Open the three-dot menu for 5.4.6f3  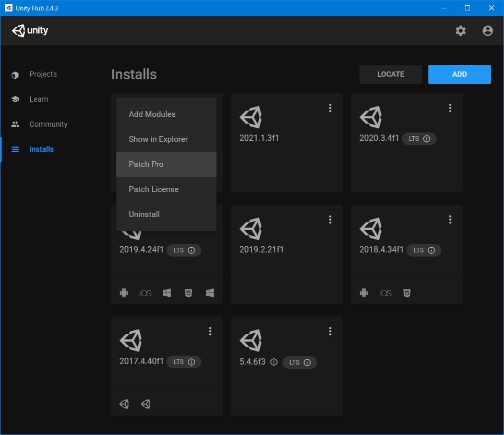click(330, 331)
